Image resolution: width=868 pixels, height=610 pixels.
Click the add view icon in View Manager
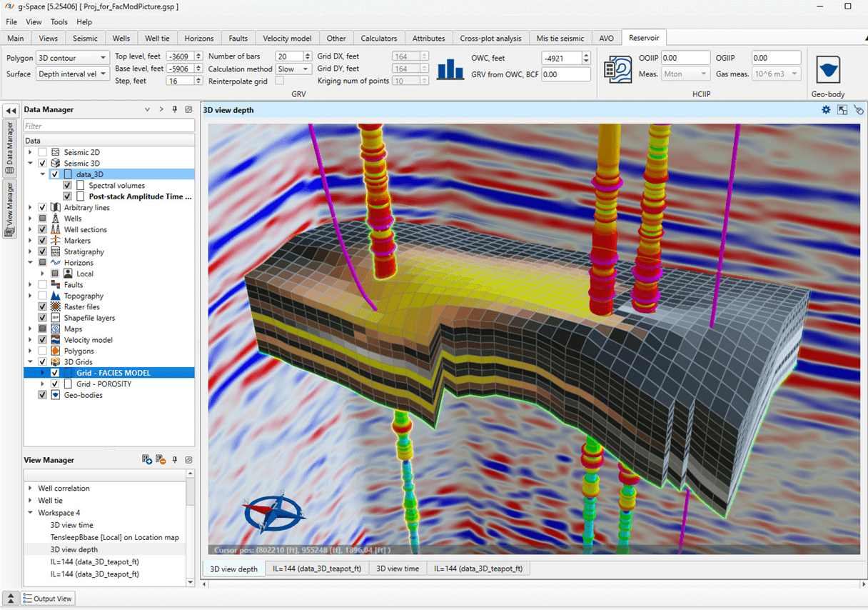click(x=147, y=460)
